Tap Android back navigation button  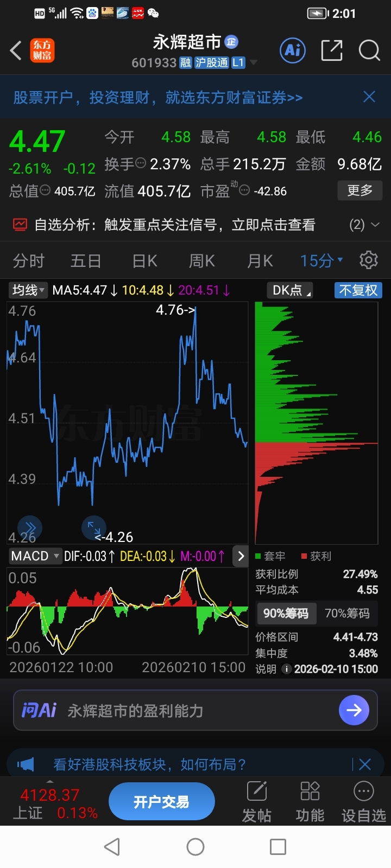pos(112,847)
